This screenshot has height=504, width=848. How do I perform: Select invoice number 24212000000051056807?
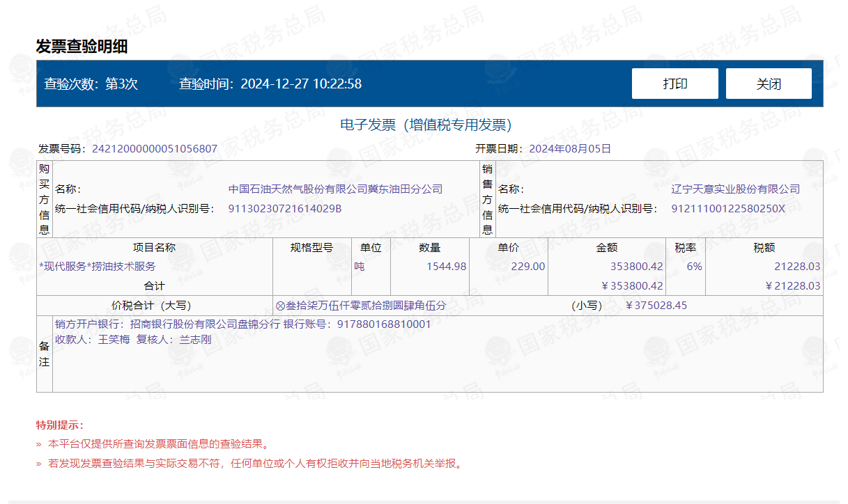pos(155,148)
